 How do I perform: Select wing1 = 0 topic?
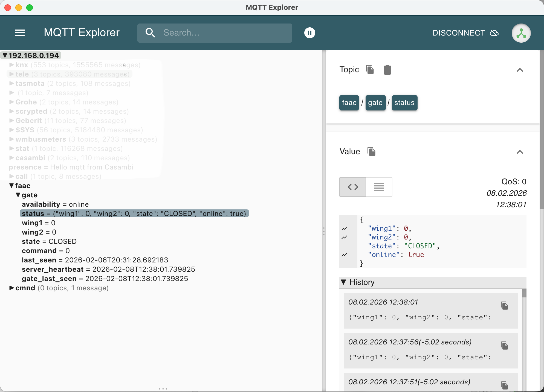(39, 223)
